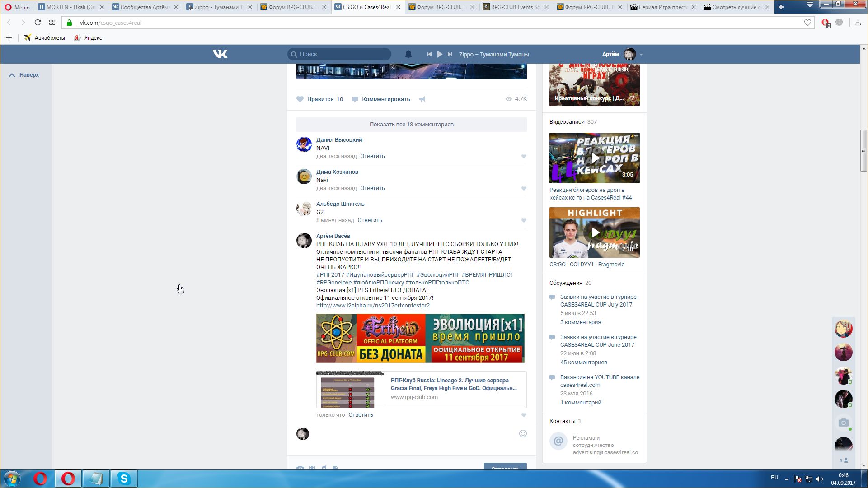This screenshot has height=488, width=868.
Task: Click the RU language indicator
Action: (x=774, y=478)
